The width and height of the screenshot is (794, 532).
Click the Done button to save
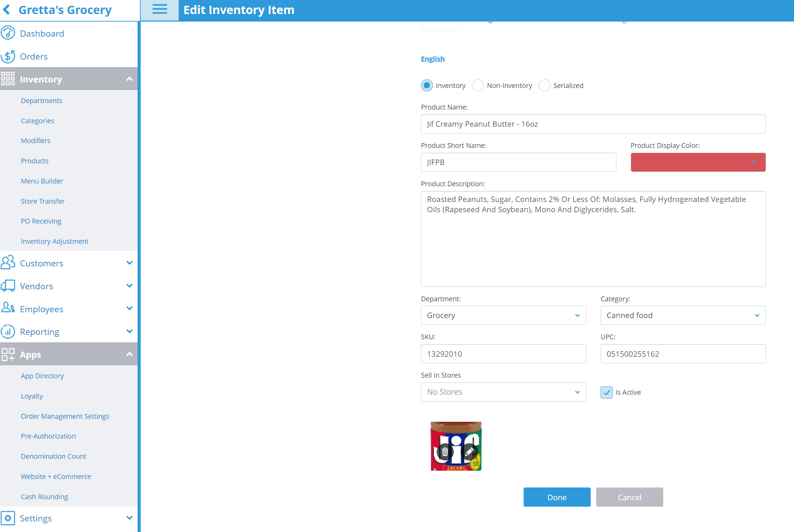556,497
